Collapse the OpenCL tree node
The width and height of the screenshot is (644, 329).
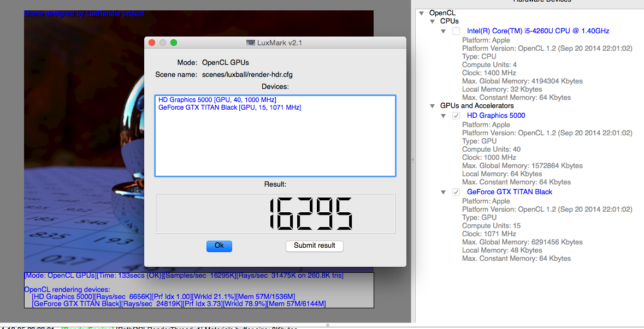tap(421, 13)
